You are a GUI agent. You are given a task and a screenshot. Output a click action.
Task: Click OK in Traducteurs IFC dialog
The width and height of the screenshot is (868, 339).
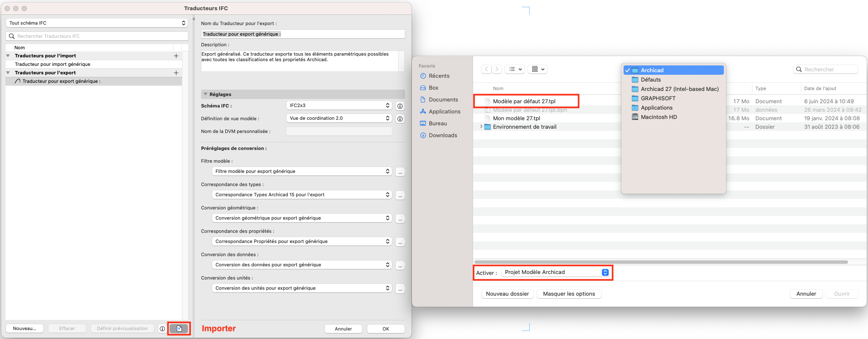386,329
